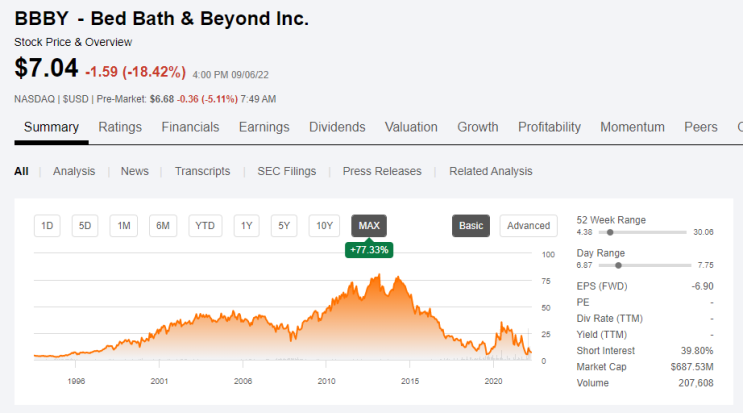Screen dimensions: 743x413
Task: Filter by News
Action: point(135,171)
